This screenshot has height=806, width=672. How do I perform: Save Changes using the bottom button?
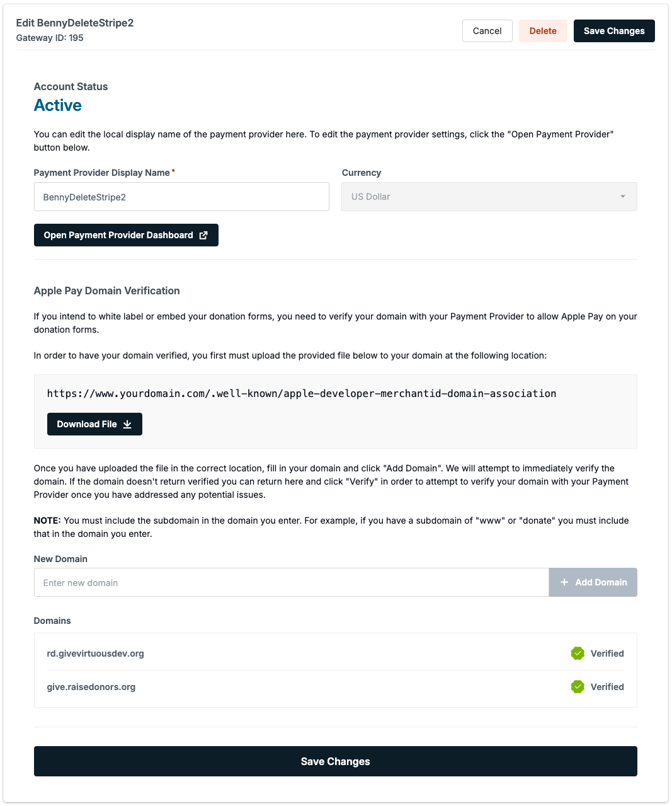point(336,761)
